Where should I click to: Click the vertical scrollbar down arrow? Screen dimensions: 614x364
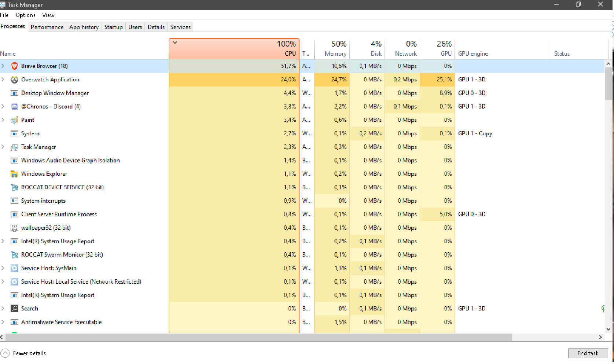click(x=608, y=329)
